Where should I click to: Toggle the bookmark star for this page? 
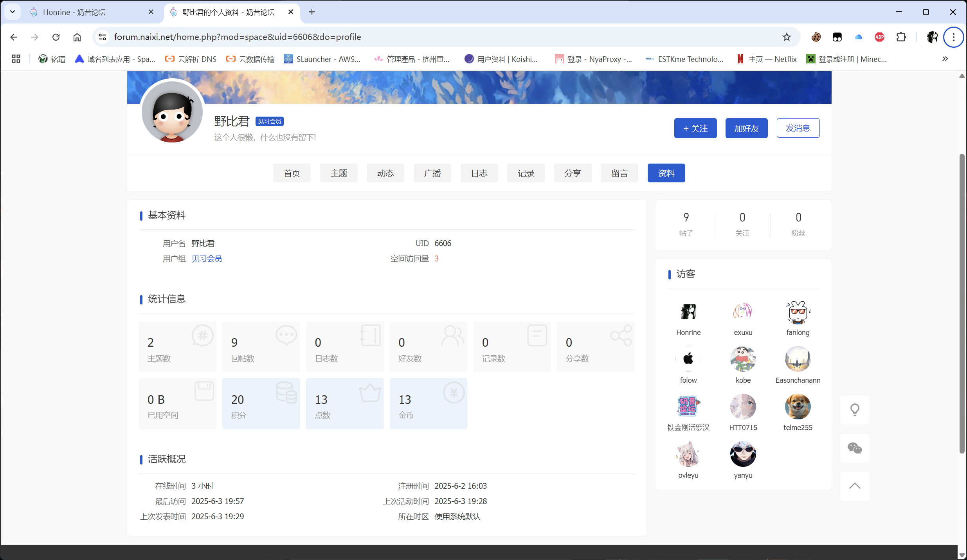[786, 37]
